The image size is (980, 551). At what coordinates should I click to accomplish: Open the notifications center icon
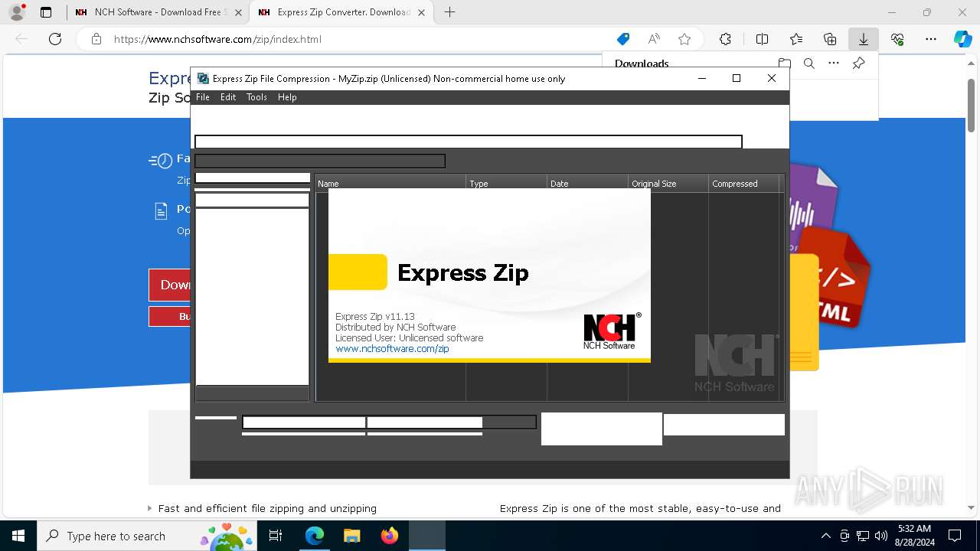tap(955, 536)
